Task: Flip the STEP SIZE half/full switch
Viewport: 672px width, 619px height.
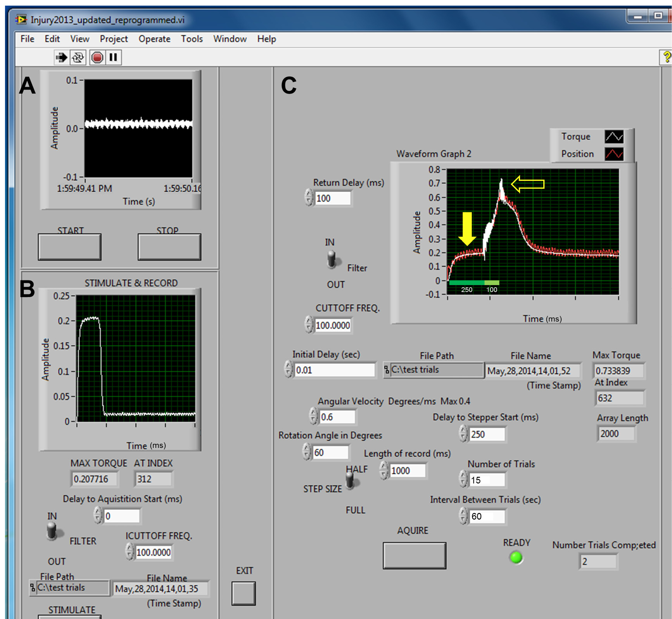Action: 350,481
